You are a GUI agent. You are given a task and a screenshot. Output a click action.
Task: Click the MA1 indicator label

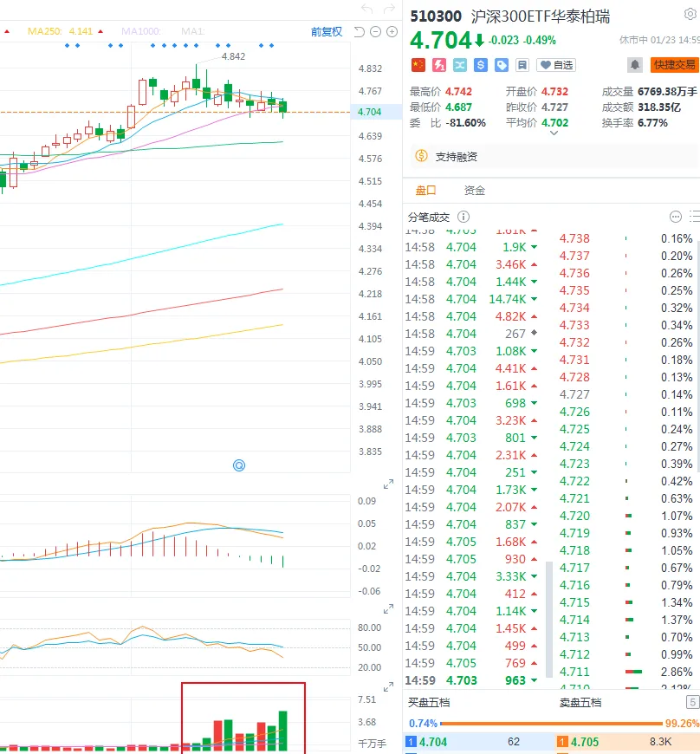[193, 31]
